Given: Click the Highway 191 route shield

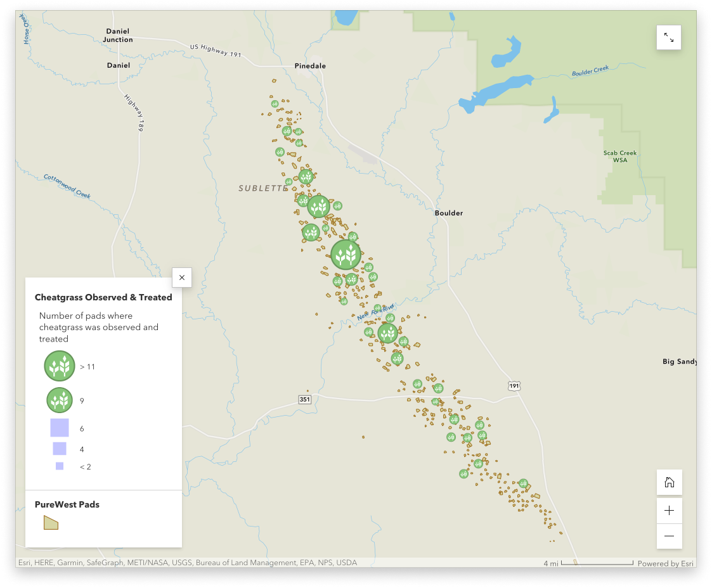Looking at the screenshot, I should (x=514, y=386).
